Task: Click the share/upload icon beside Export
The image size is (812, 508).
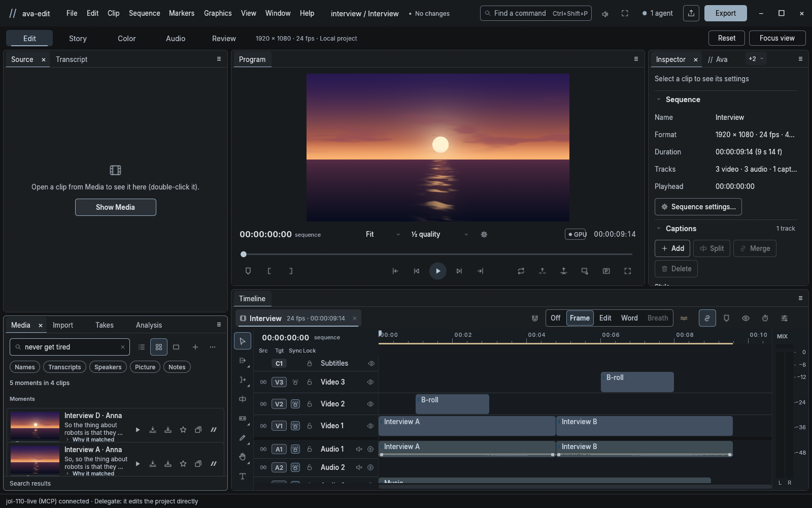Action: coord(691,13)
